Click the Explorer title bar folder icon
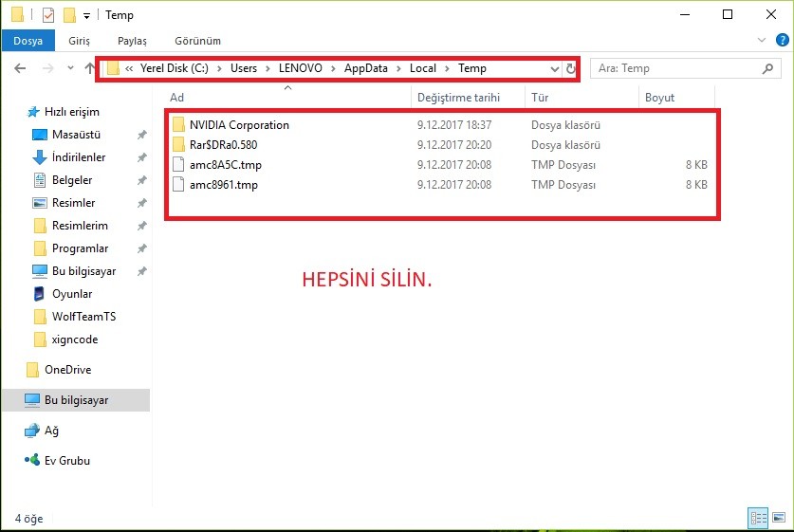 (x=17, y=14)
